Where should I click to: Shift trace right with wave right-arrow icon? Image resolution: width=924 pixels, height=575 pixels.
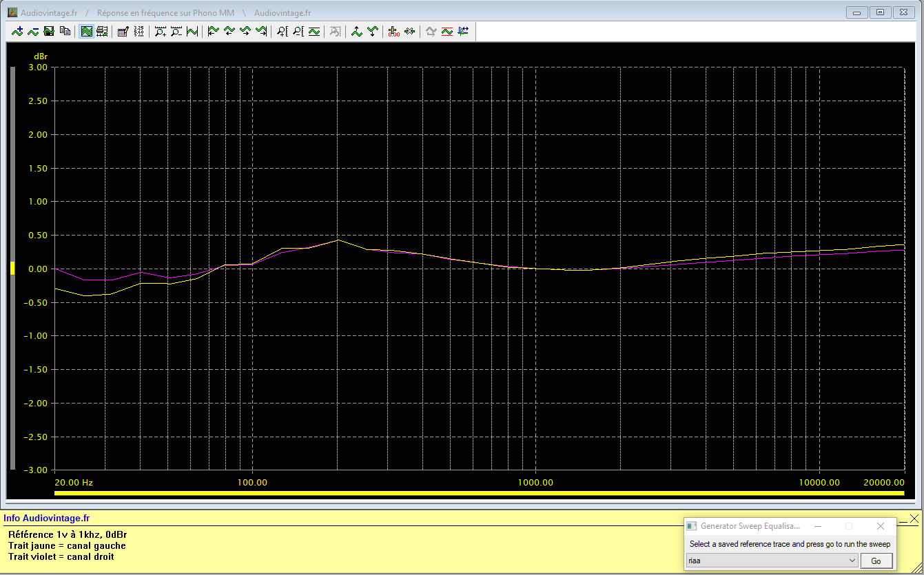click(x=245, y=31)
